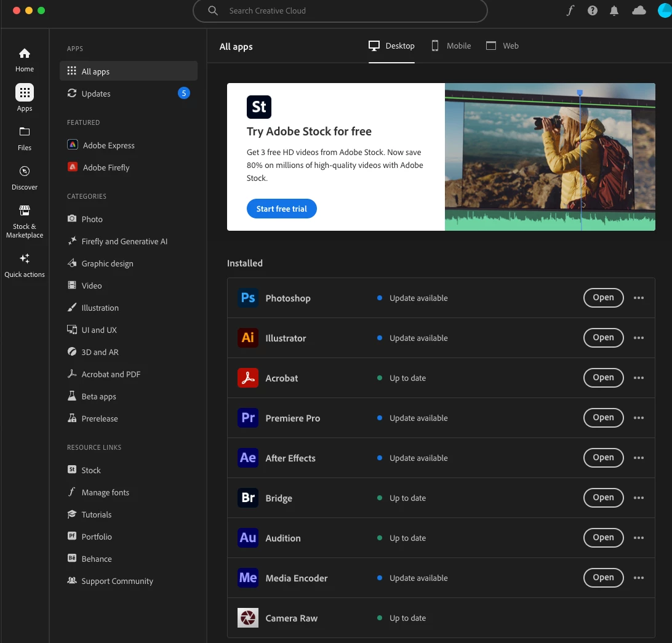Viewport: 672px width, 643px height.
Task: Launch Premiere Pro using its Open button
Action: [x=603, y=418]
